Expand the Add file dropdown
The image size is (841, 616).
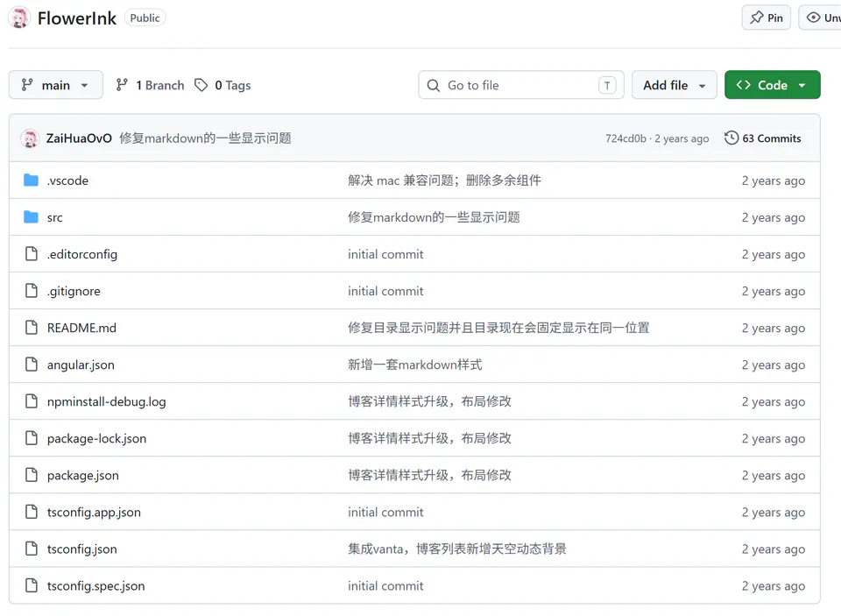pyautogui.click(x=675, y=85)
